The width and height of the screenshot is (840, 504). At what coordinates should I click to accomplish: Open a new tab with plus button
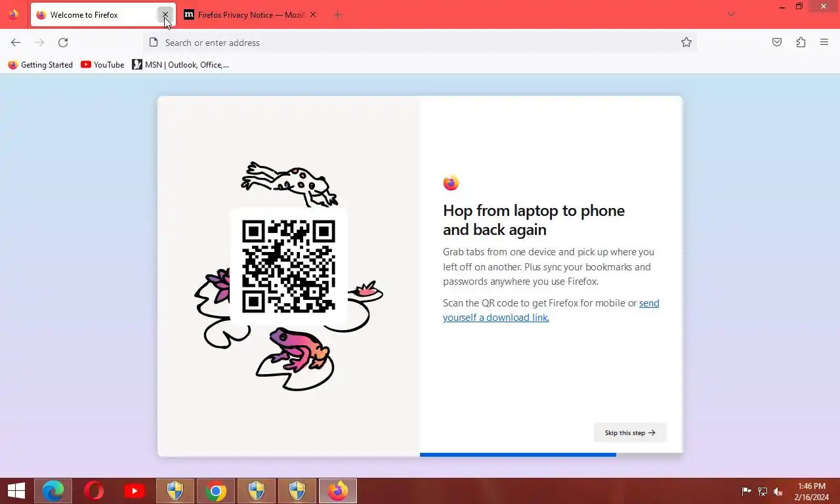coord(337,14)
